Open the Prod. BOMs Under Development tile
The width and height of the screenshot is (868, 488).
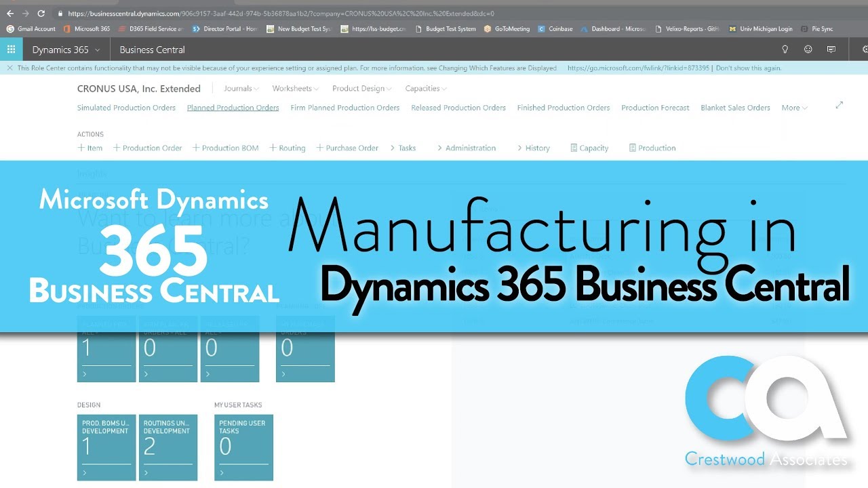[x=106, y=448]
